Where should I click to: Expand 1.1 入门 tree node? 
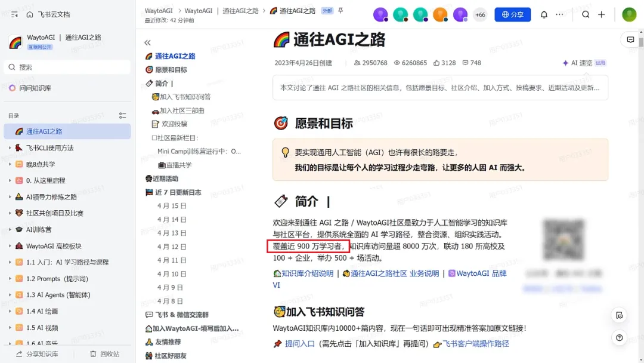(10, 262)
